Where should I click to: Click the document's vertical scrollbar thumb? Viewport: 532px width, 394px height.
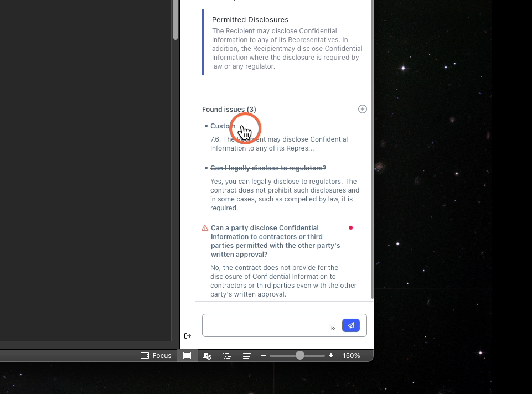[175, 20]
